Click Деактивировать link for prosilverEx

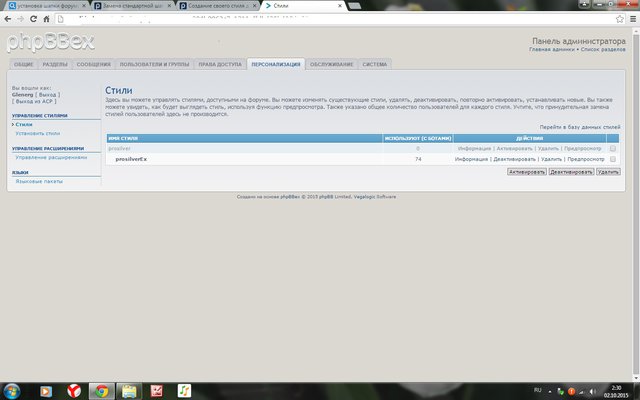click(x=515, y=159)
